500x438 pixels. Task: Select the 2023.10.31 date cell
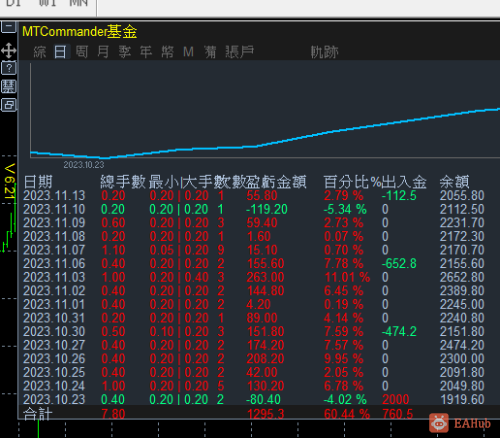54,318
